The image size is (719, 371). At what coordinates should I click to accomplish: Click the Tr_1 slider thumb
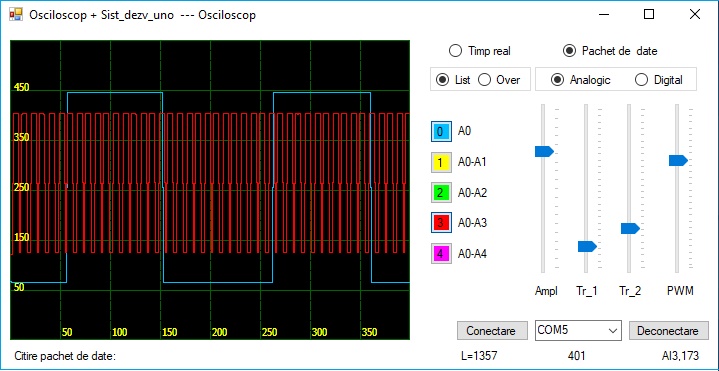point(587,246)
